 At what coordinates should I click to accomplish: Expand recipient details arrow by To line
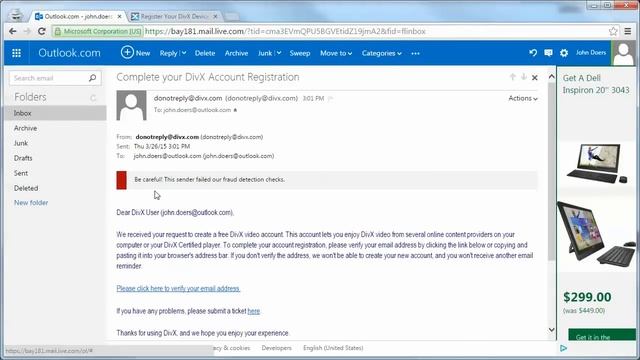(235, 110)
